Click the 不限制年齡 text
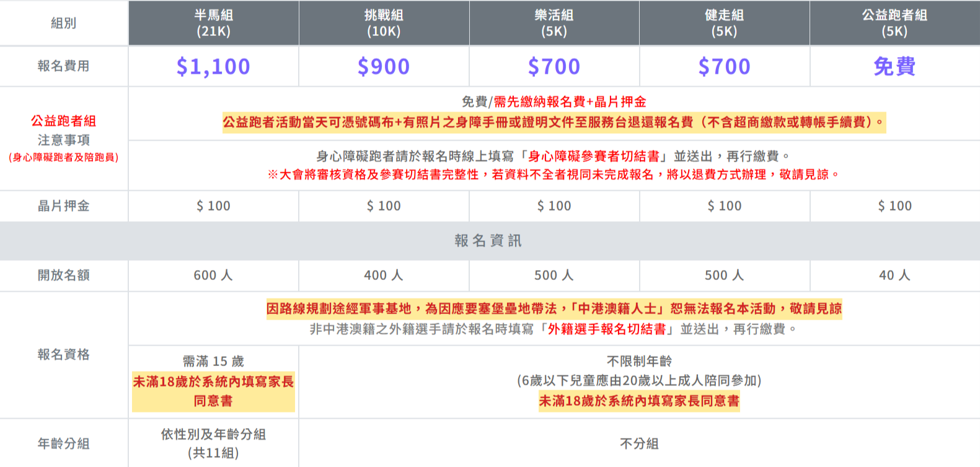 (639, 361)
